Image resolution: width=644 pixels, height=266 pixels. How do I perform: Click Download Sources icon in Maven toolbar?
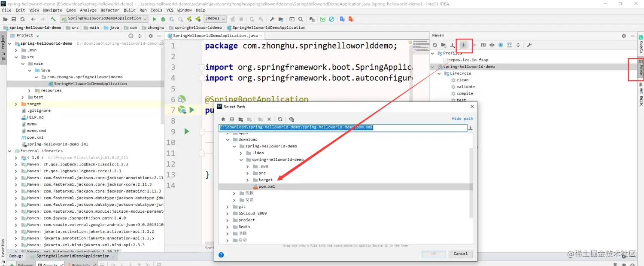coord(453,45)
